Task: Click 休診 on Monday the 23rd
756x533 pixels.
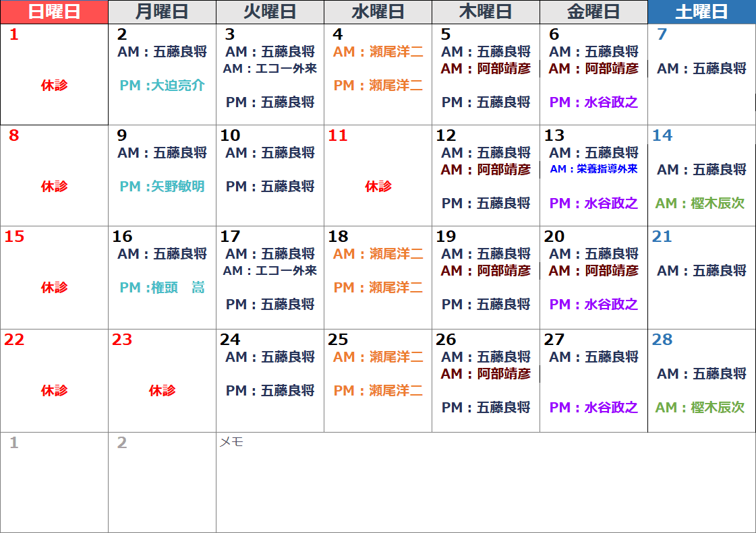Action: pyautogui.click(x=162, y=391)
